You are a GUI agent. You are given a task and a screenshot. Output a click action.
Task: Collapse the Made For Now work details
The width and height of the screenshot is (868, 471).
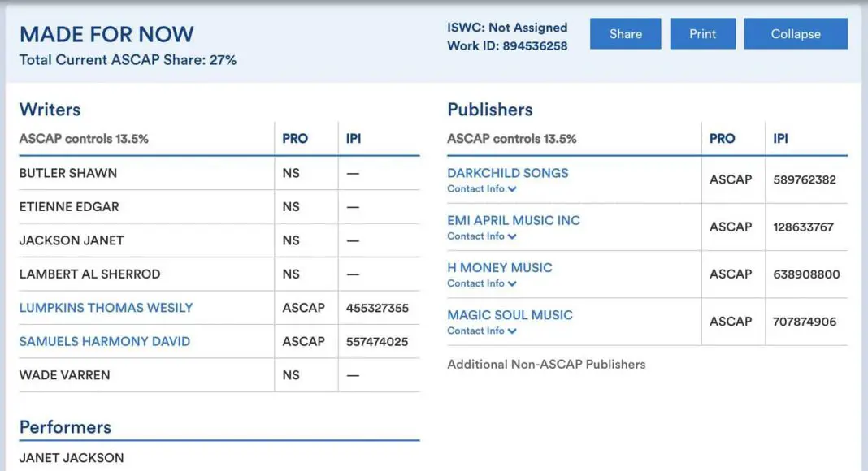[x=795, y=34]
